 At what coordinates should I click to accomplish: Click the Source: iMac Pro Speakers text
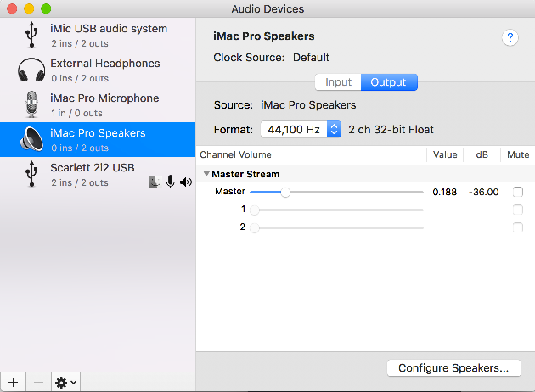[x=284, y=105]
